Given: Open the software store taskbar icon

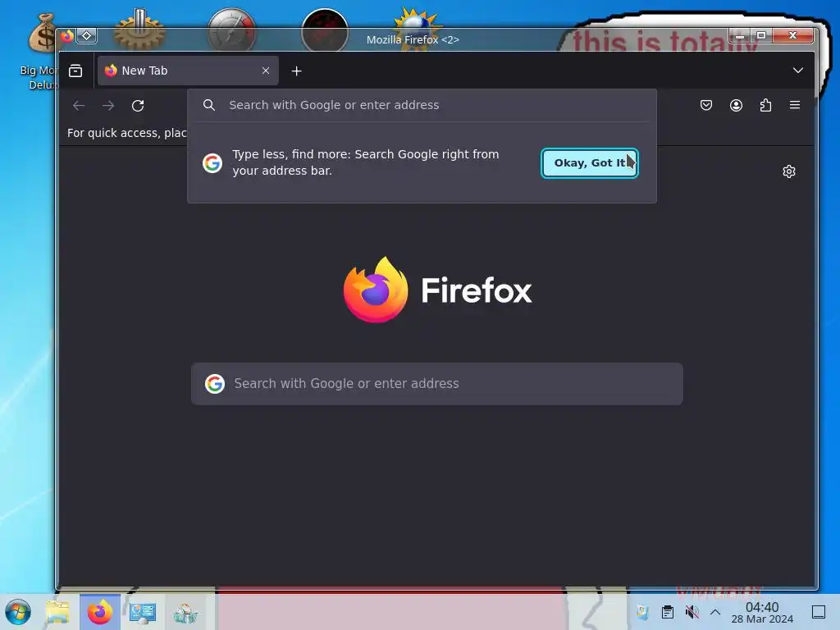Looking at the screenshot, I should [x=185, y=613].
